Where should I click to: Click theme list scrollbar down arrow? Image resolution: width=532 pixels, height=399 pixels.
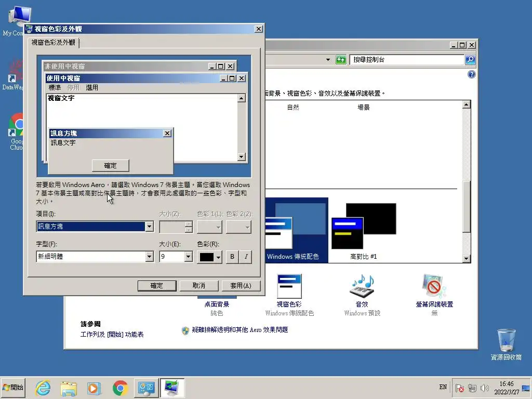[467, 259]
